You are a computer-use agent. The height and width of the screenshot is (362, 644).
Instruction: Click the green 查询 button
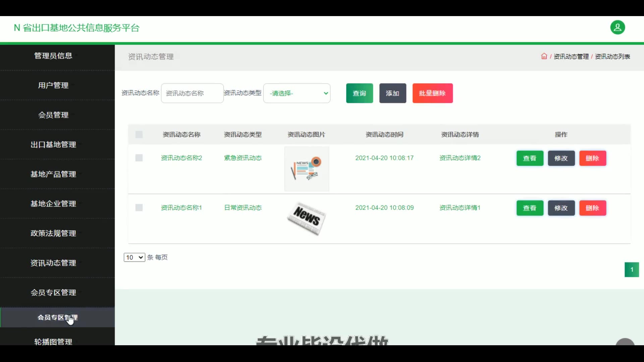coord(359,93)
